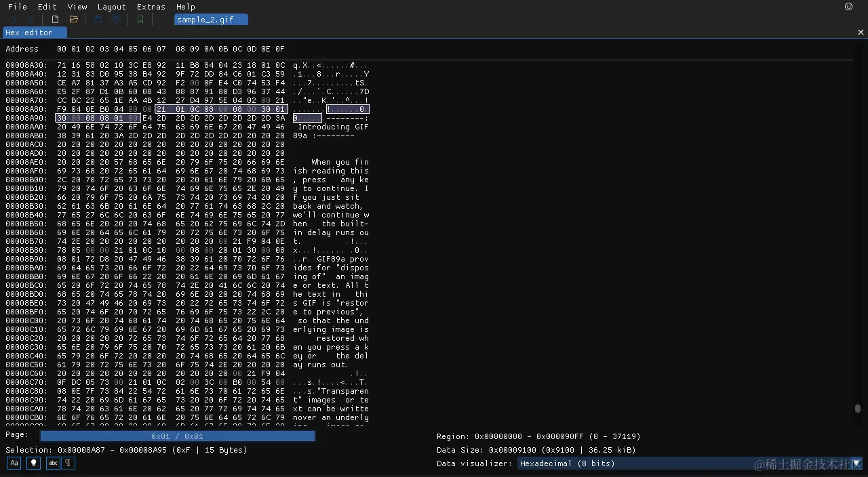This screenshot has height=477, width=868.
Task: Click the ASCII text 'Introducing GIF'
Action: pyautogui.click(x=334, y=127)
